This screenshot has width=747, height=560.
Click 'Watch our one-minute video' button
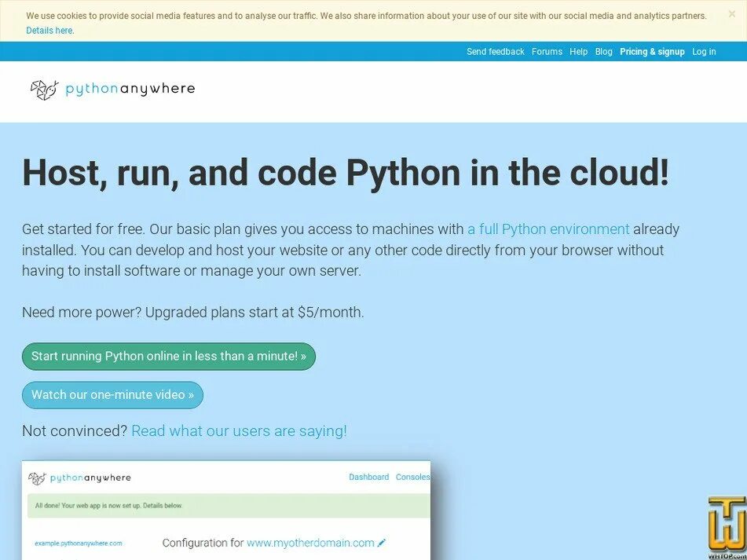pos(112,395)
